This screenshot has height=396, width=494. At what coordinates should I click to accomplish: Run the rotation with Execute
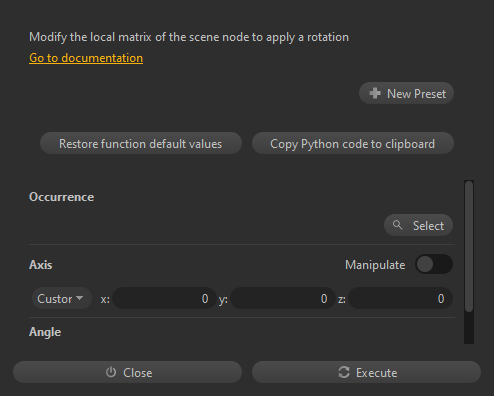366,372
